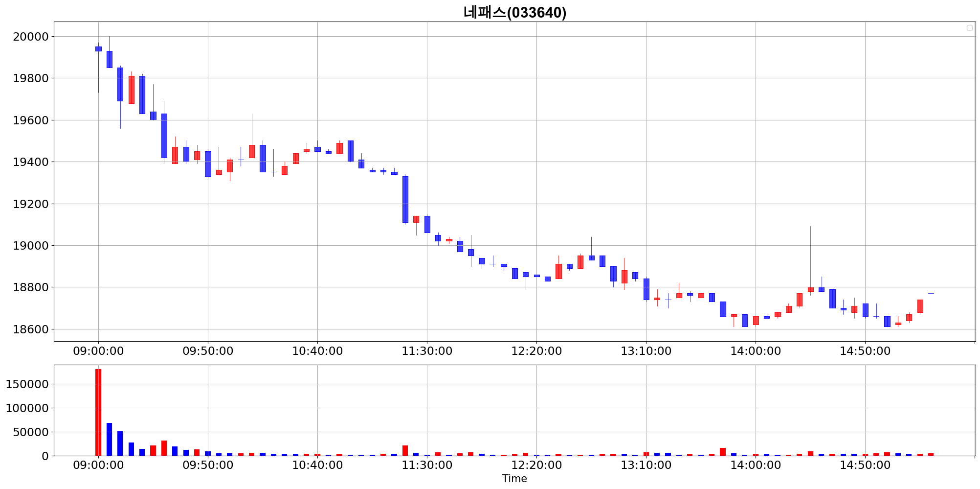Click the Time axis label
The image size is (980, 489).
[514, 479]
